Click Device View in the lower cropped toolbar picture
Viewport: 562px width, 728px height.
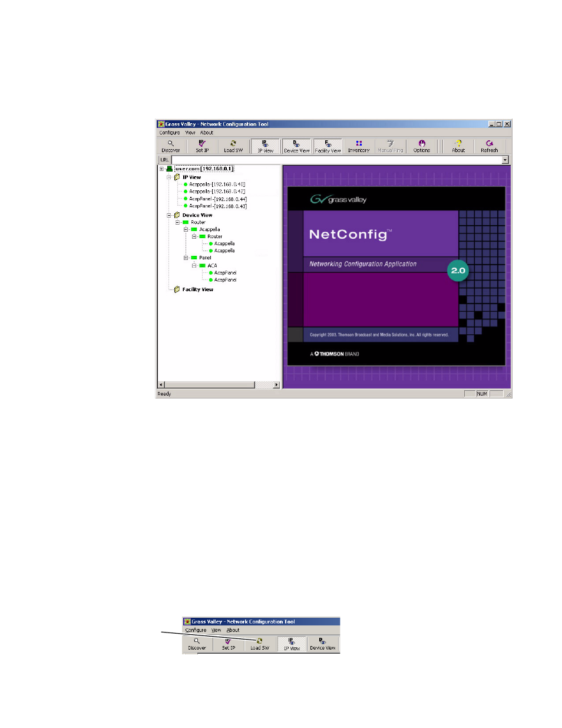[x=323, y=644]
